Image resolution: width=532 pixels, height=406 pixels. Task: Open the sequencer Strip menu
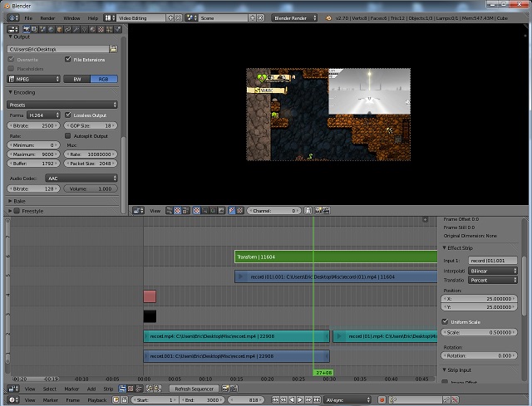tap(108, 389)
